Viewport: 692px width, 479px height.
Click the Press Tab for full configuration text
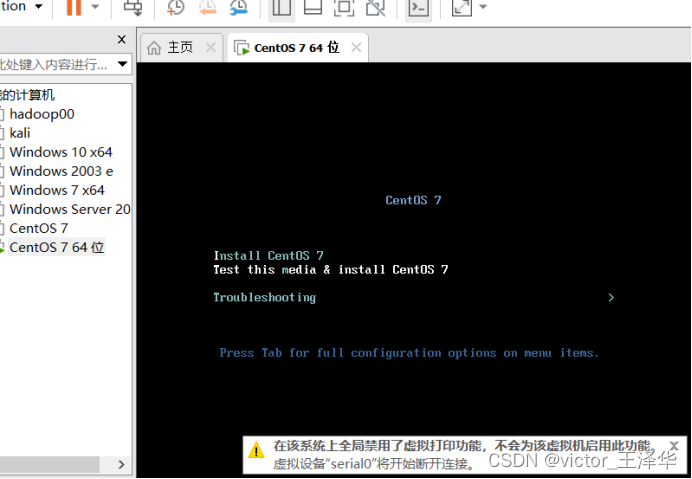pos(409,353)
